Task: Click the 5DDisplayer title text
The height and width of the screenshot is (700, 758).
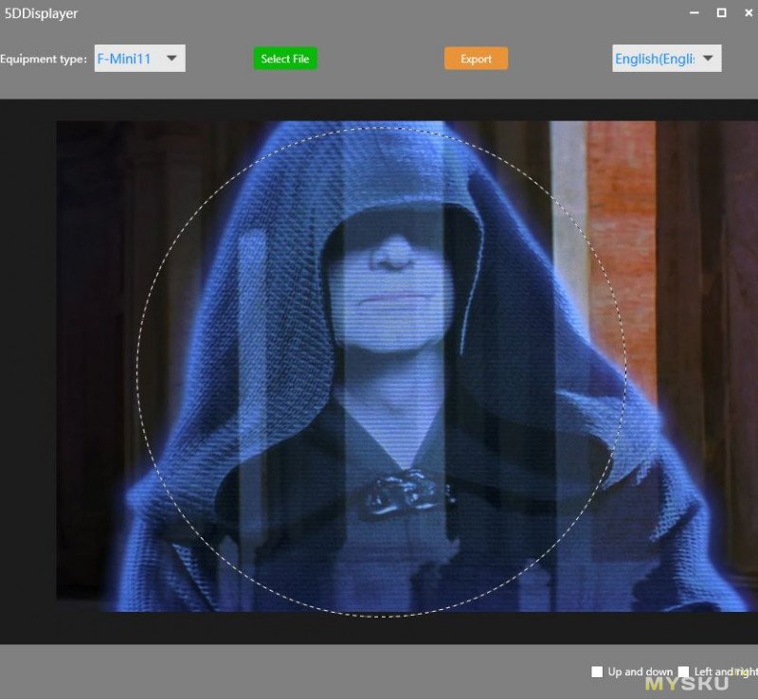Action: (x=41, y=13)
